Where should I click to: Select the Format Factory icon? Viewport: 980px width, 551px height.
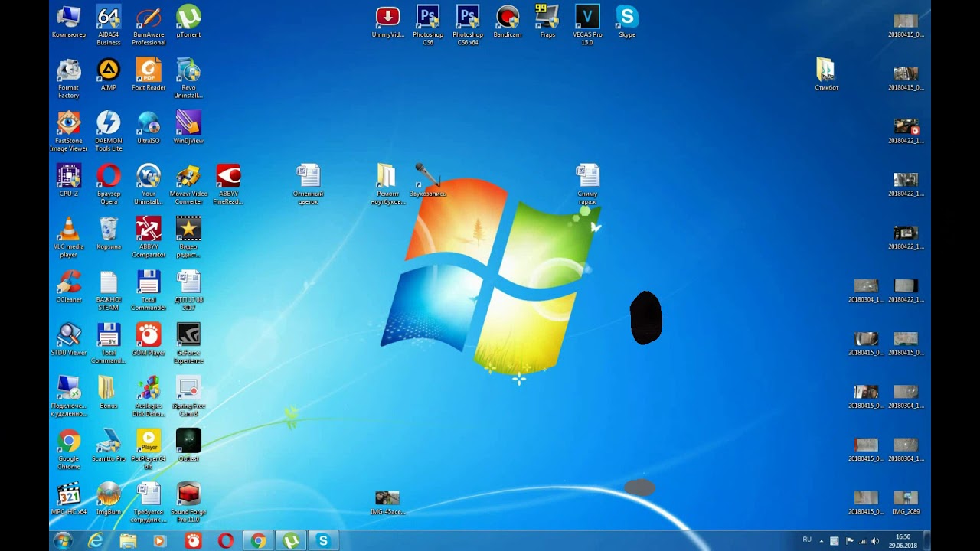(69, 78)
